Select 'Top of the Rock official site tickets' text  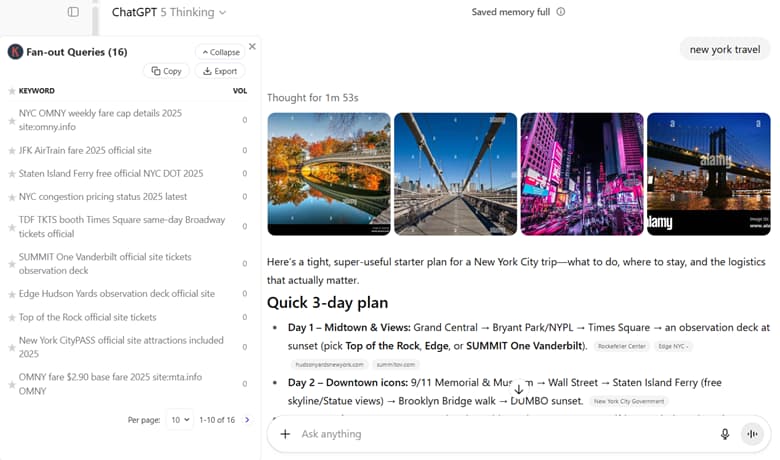88,317
